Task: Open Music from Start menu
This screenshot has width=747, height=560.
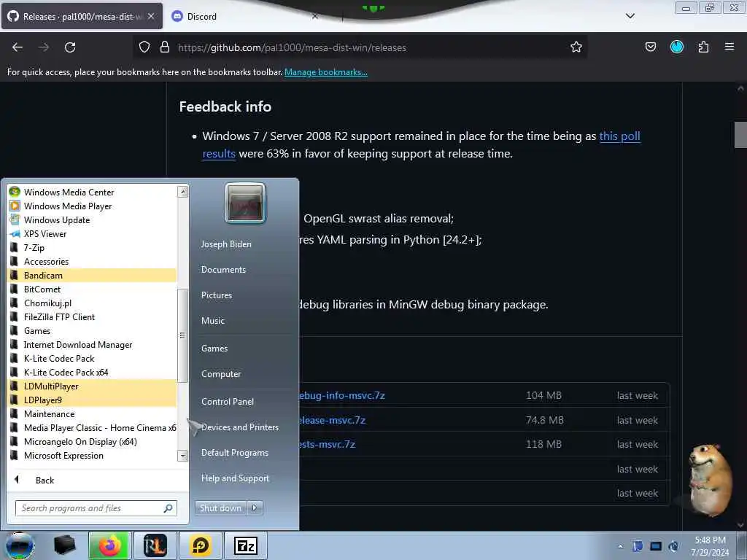Action: tap(212, 321)
